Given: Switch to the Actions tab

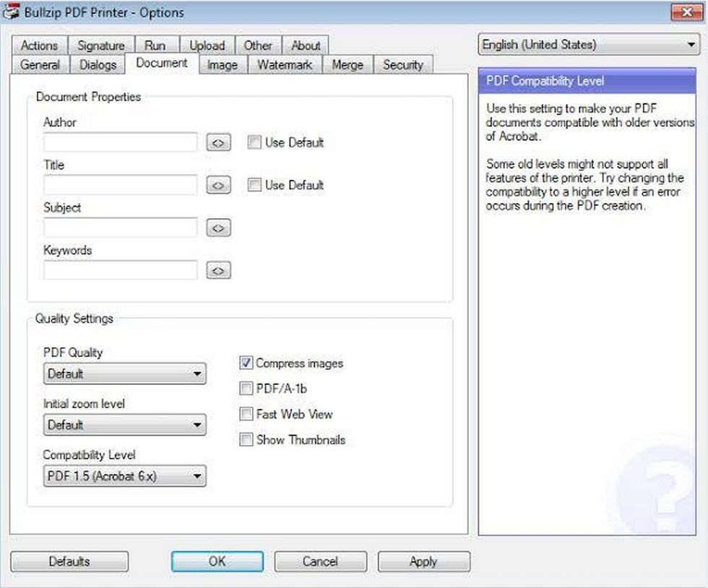Looking at the screenshot, I should click(39, 46).
